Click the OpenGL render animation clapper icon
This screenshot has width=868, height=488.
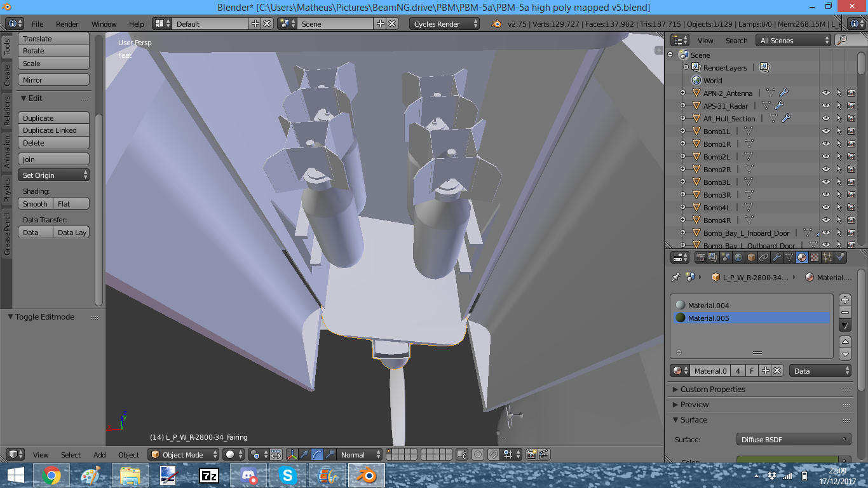coord(545,454)
